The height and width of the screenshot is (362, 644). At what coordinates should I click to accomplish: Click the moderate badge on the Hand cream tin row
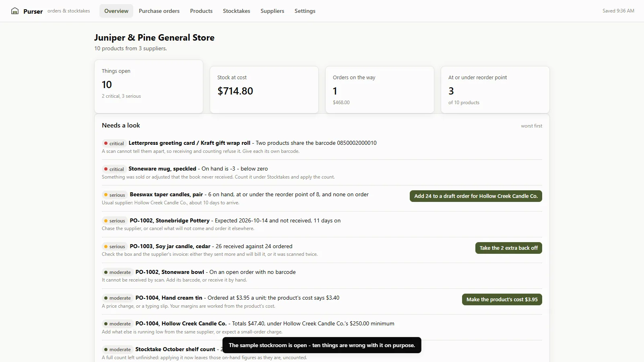118,298
